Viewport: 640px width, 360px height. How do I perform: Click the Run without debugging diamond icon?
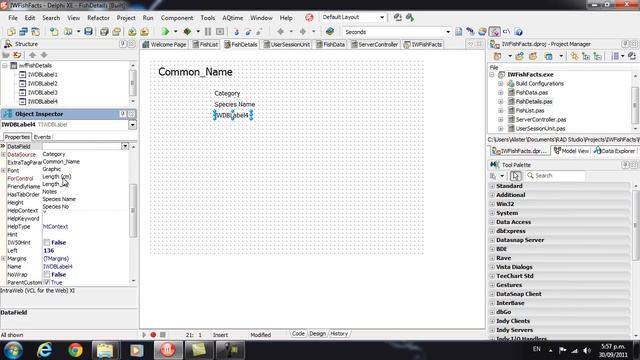point(187,31)
